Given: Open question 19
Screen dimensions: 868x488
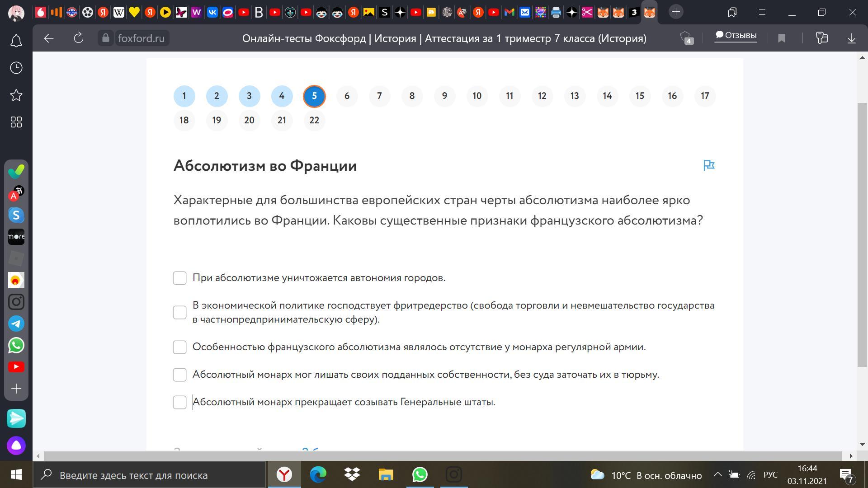Looking at the screenshot, I should point(217,120).
